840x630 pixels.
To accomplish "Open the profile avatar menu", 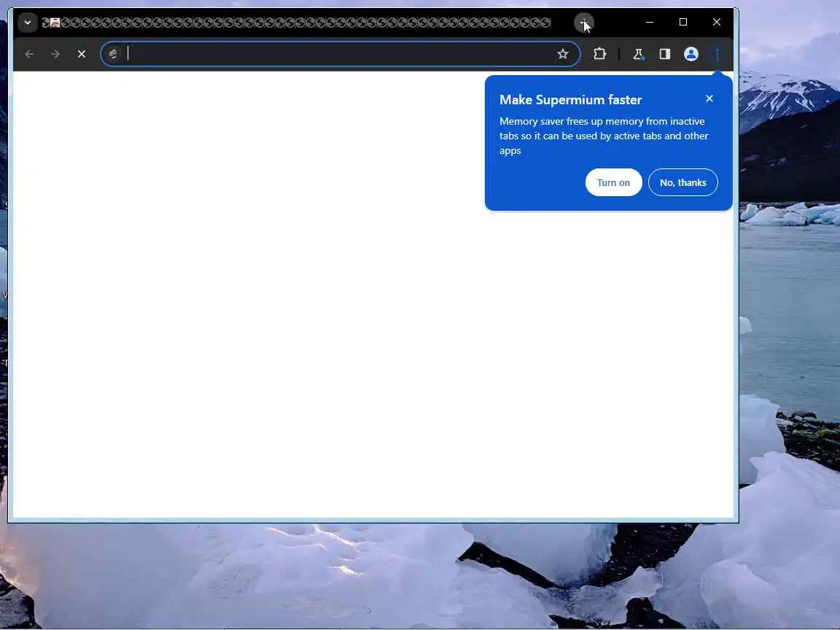I will pos(691,53).
